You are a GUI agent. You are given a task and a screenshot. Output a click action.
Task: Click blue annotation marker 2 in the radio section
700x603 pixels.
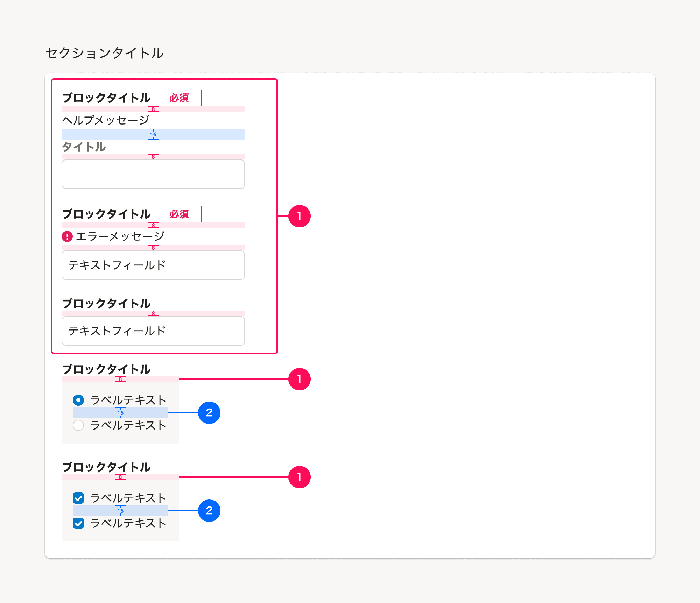209,413
